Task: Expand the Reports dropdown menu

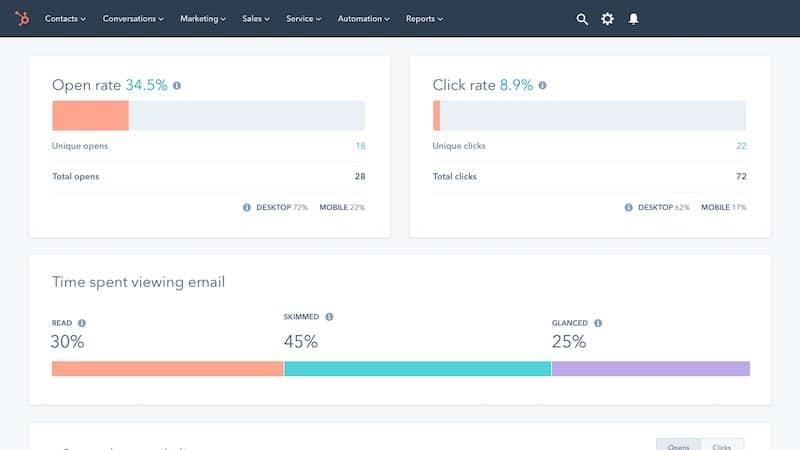Action: 424,19
